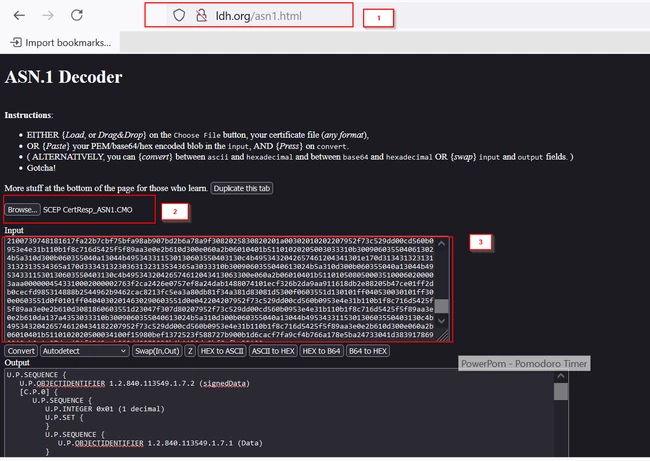Click the Output box scrollbar thumb
Image resolution: width=650 pixels, height=461 pixels.
pos(561,391)
